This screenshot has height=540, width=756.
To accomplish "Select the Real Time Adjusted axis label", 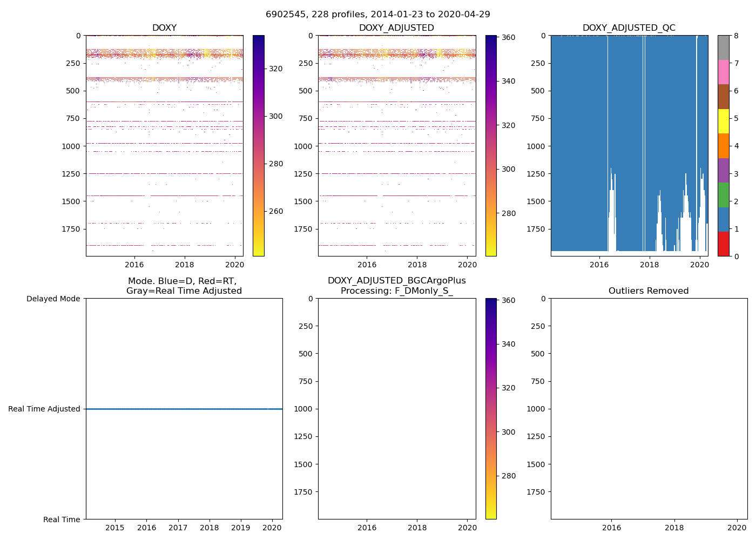I will pos(44,409).
